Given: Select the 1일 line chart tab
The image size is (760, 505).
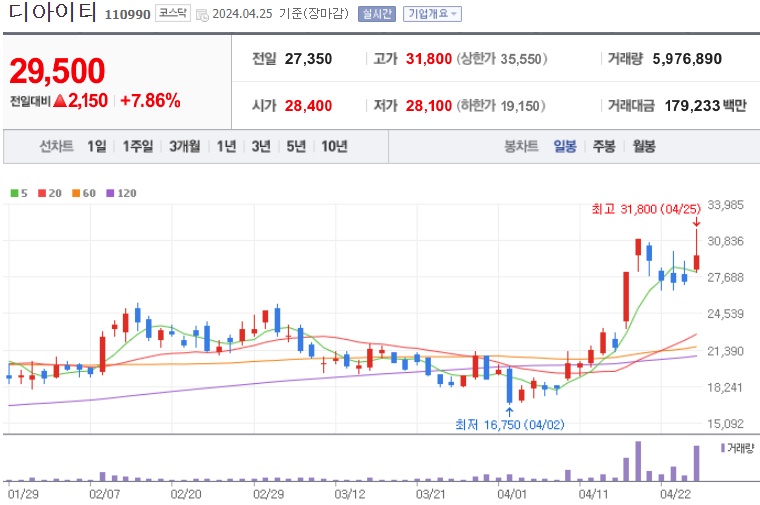Looking at the screenshot, I should pos(97,146).
